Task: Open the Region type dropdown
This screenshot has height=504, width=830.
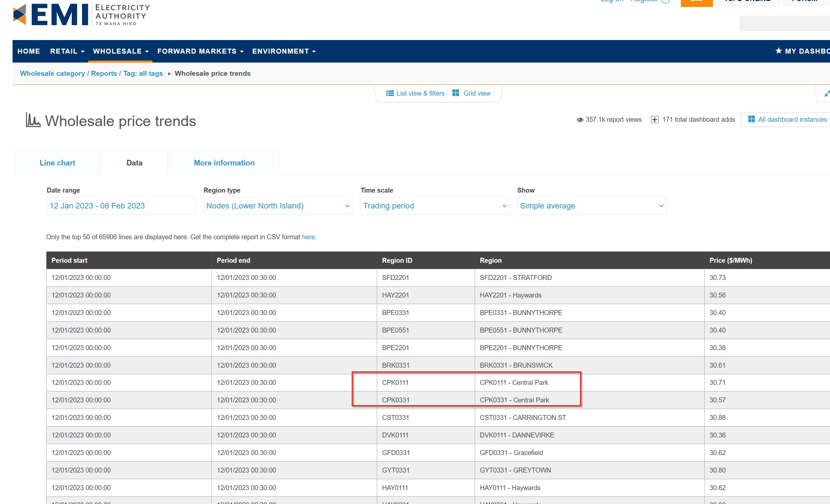Action: click(x=277, y=206)
